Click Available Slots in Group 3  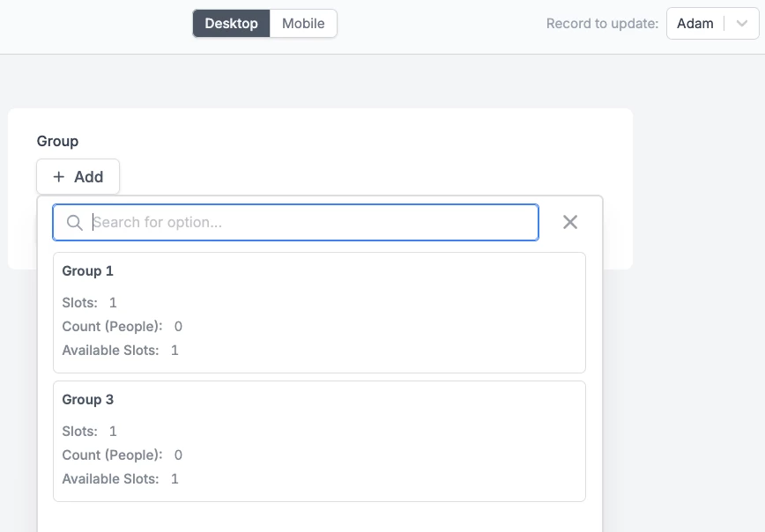tap(110, 479)
